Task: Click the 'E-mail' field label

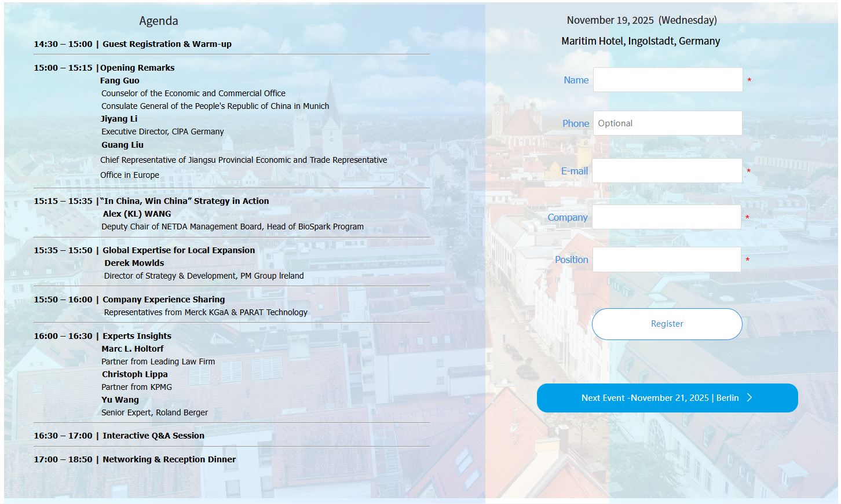Action: (x=575, y=171)
